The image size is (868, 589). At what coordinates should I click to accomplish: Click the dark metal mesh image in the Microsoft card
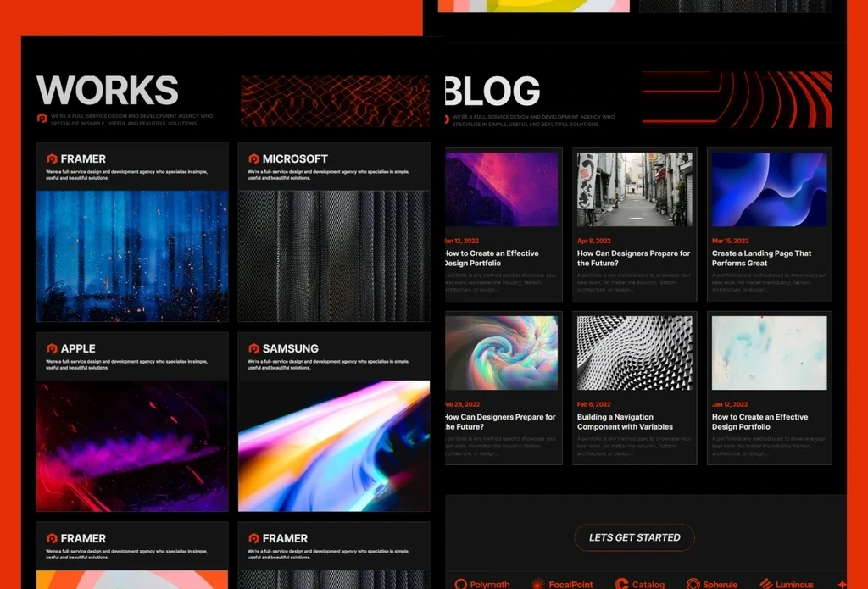334,256
